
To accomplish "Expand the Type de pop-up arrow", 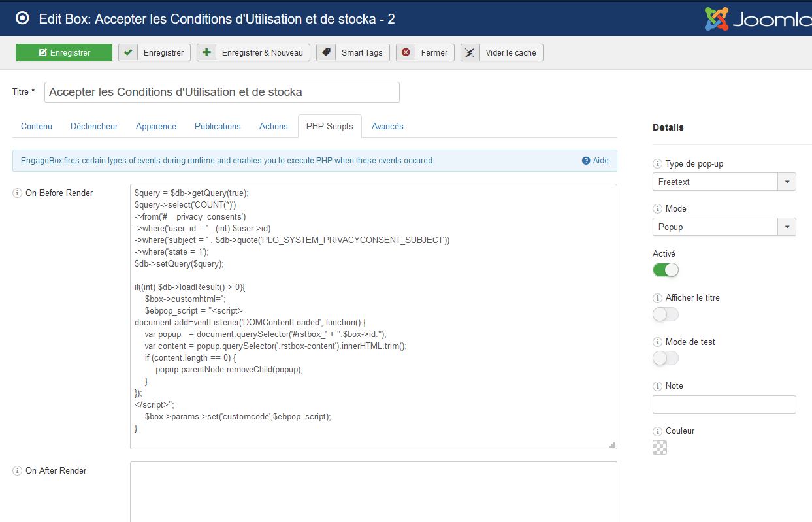I will [x=787, y=182].
